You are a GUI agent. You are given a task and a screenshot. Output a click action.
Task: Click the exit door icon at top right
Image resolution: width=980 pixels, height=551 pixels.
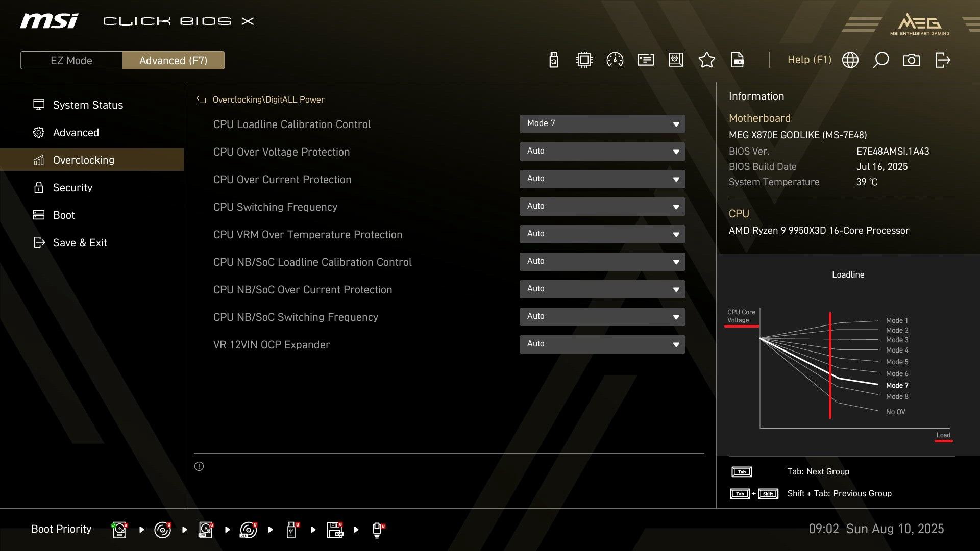pos(942,60)
